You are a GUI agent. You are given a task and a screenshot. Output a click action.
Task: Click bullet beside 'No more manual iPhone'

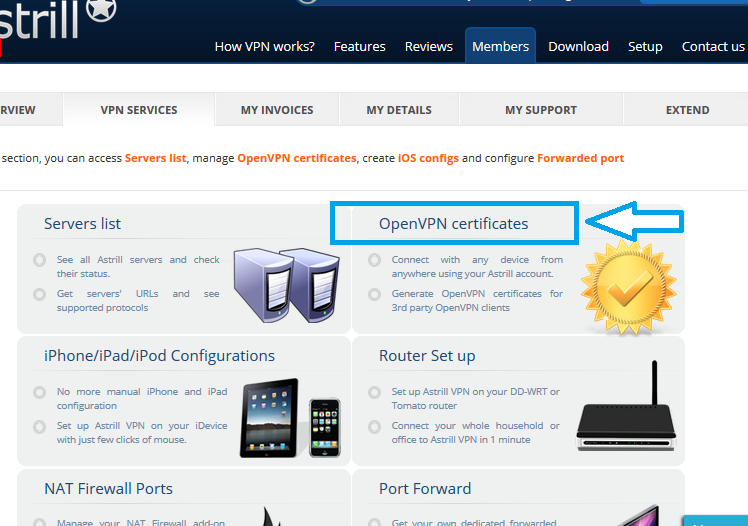40,392
